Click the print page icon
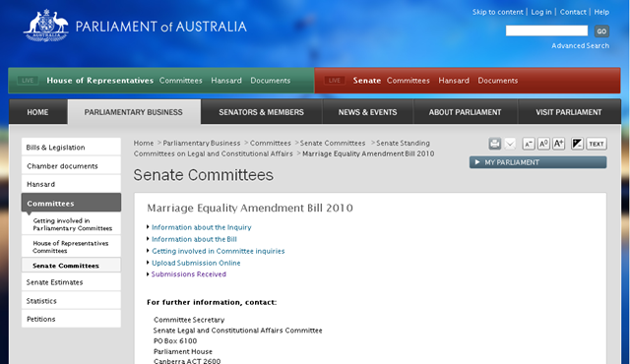The image size is (630, 364). 494,144
